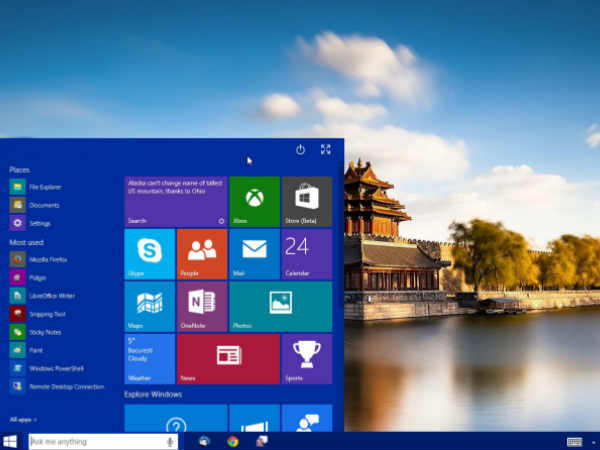Viewport: 600px width, 450px height.
Task: Open the Windows logo tile under Explore Windows
Action: click(x=254, y=418)
